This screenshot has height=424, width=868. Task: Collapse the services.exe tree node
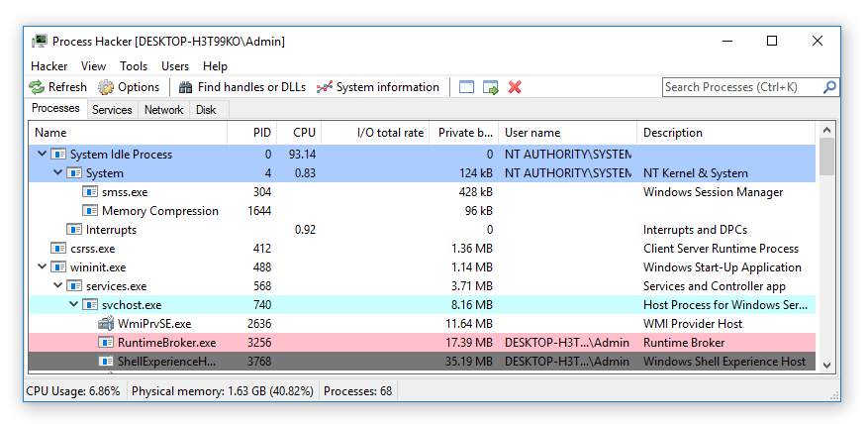point(57,286)
